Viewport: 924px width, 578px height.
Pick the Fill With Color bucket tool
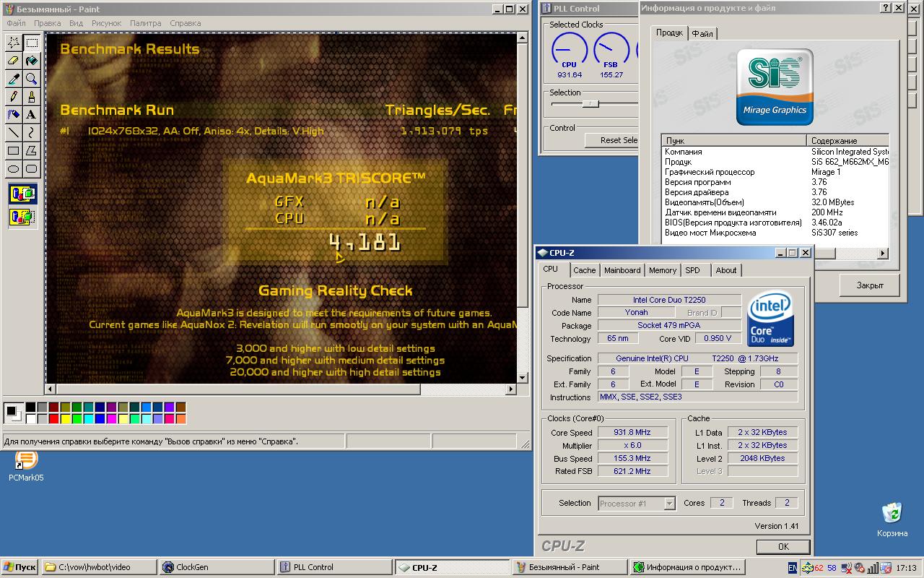31,61
